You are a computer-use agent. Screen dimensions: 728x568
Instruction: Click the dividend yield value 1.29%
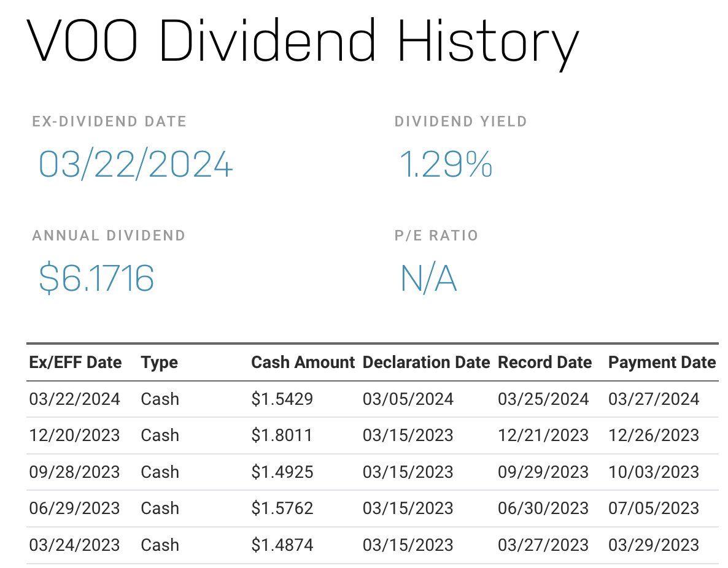[x=446, y=164]
